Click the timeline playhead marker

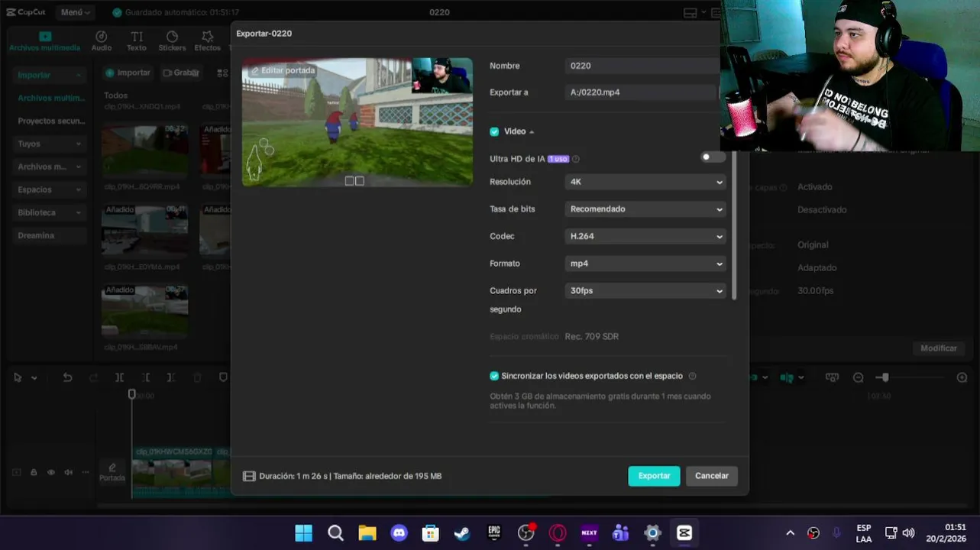point(131,394)
